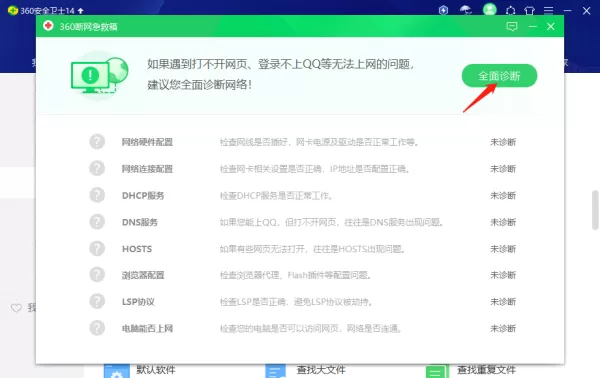This screenshot has height=378, width=600.
Task: Click 未诊断 status for 浏览器配置
Action: pyautogui.click(x=503, y=275)
